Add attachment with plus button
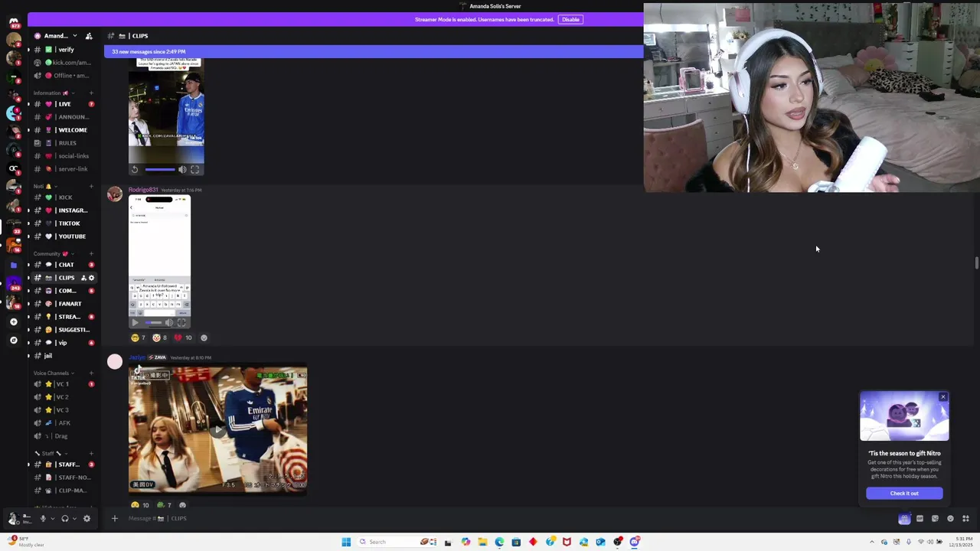The height and width of the screenshot is (551, 980). (x=115, y=518)
